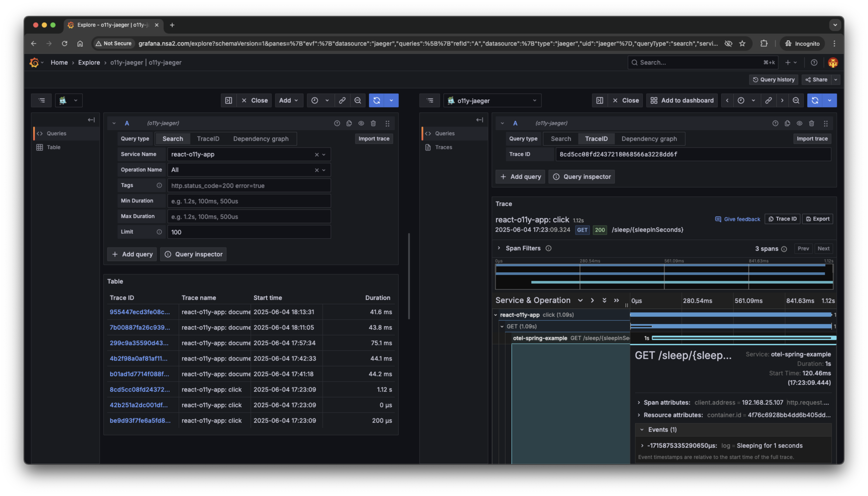Run query with left pane refresh button
This screenshot has width=868, height=496.
[x=376, y=100]
